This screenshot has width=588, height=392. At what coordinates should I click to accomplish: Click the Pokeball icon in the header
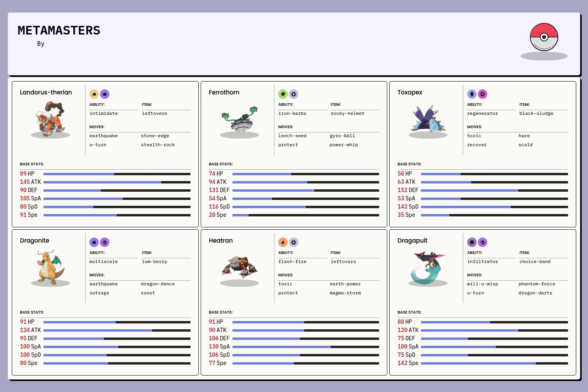pyautogui.click(x=544, y=37)
